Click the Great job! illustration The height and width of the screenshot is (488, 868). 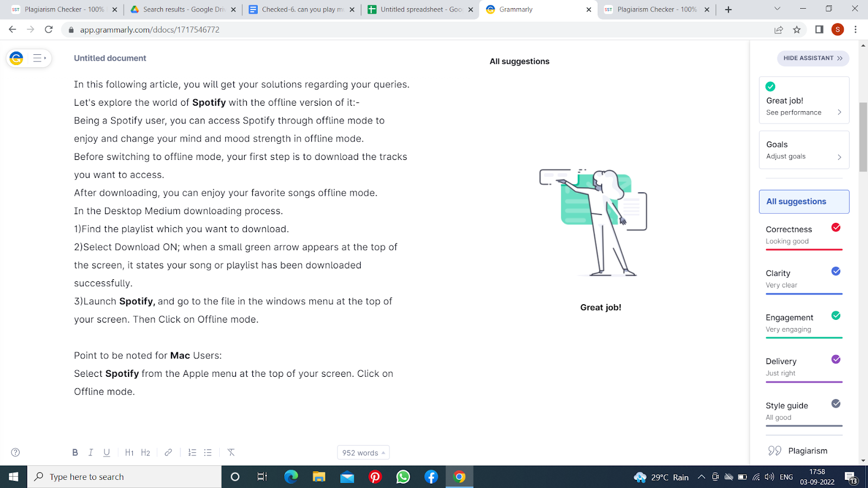click(593, 222)
